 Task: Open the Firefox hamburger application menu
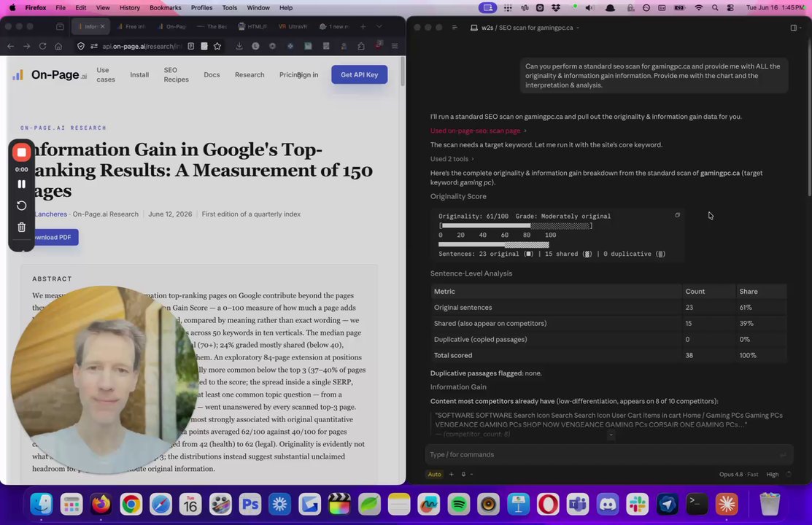coord(395,46)
